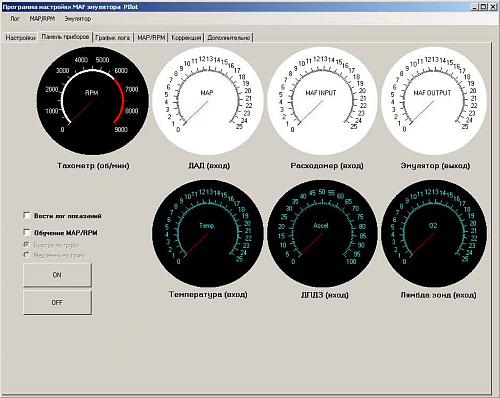Image resolution: width=500 pixels, height=398 pixels.
Task: Open the Эмулятор menu
Action: tap(78, 19)
